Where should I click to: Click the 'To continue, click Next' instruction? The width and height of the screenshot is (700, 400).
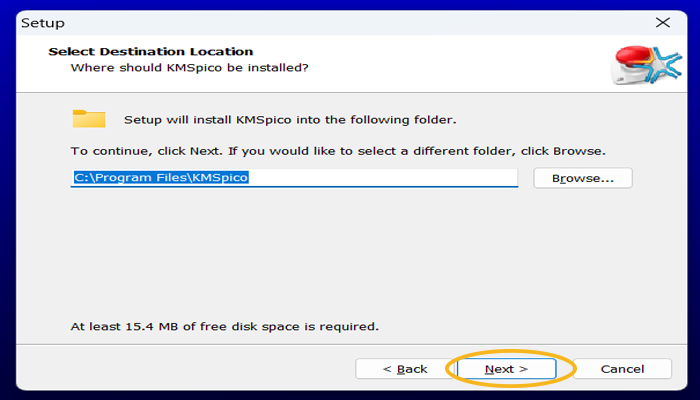(x=337, y=150)
